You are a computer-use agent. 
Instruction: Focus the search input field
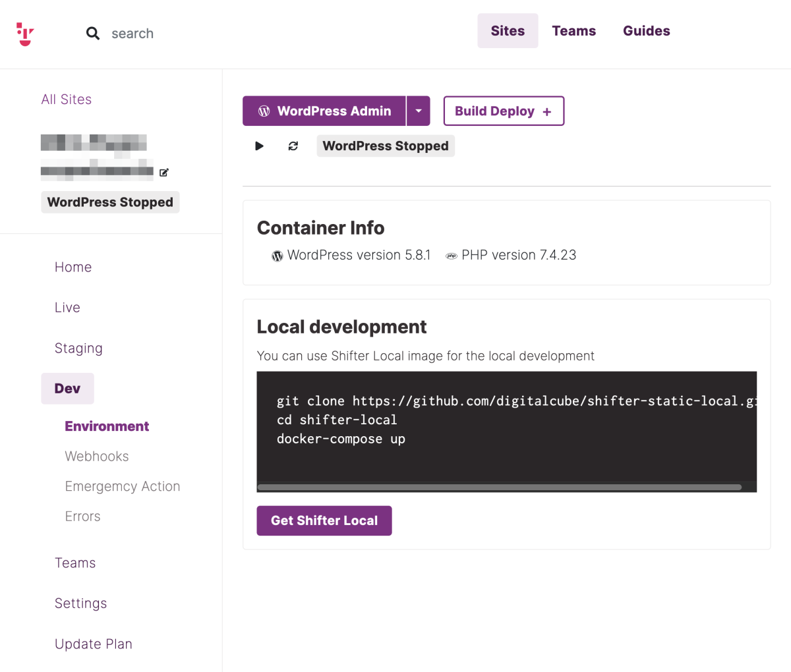point(132,34)
